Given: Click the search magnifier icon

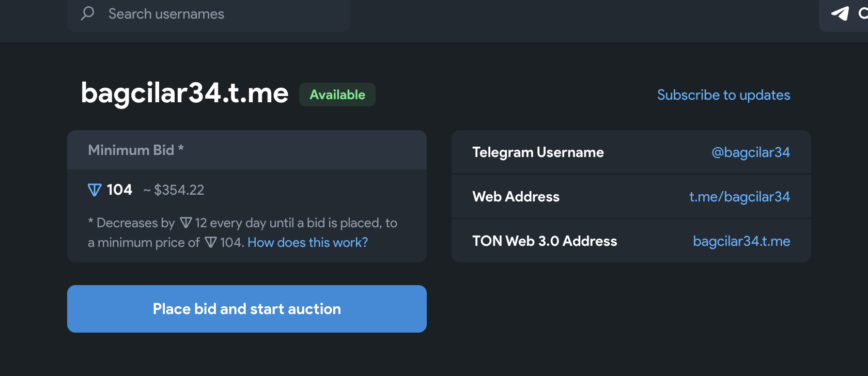Looking at the screenshot, I should 88,13.
